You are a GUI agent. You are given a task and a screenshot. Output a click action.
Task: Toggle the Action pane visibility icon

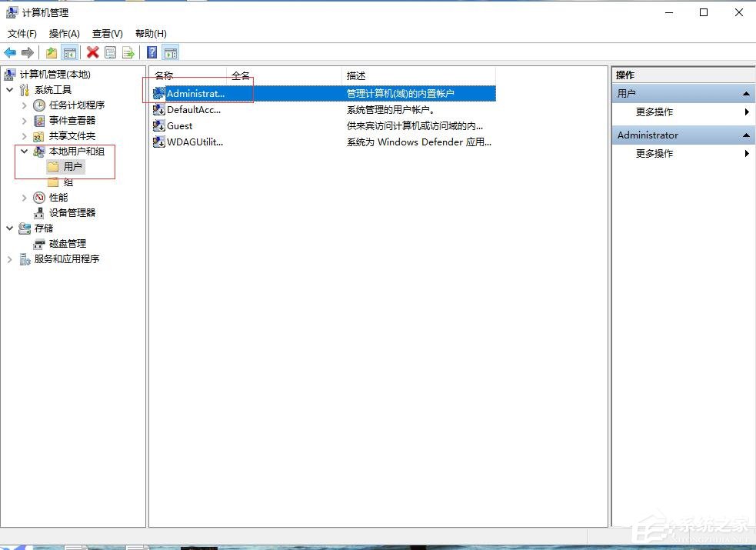coord(169,52)
